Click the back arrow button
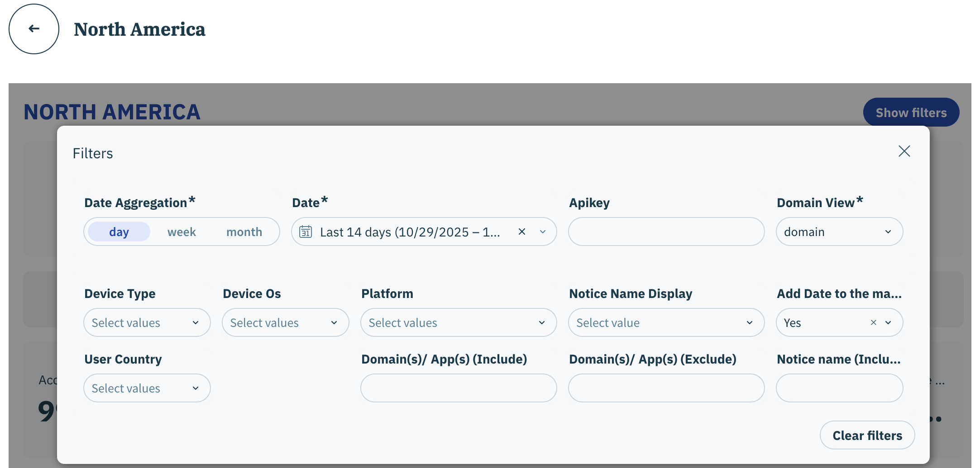 pyautogui.click(x=34, y=29)
